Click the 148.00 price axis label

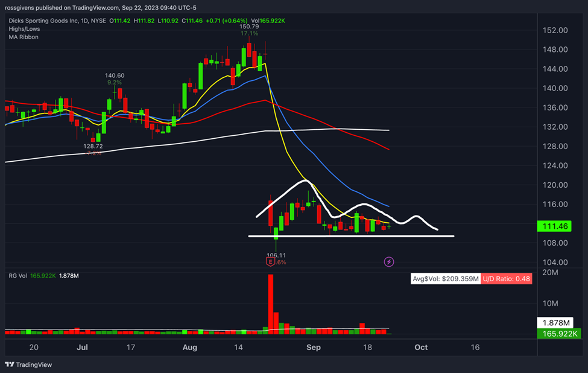tap(555, 49)
